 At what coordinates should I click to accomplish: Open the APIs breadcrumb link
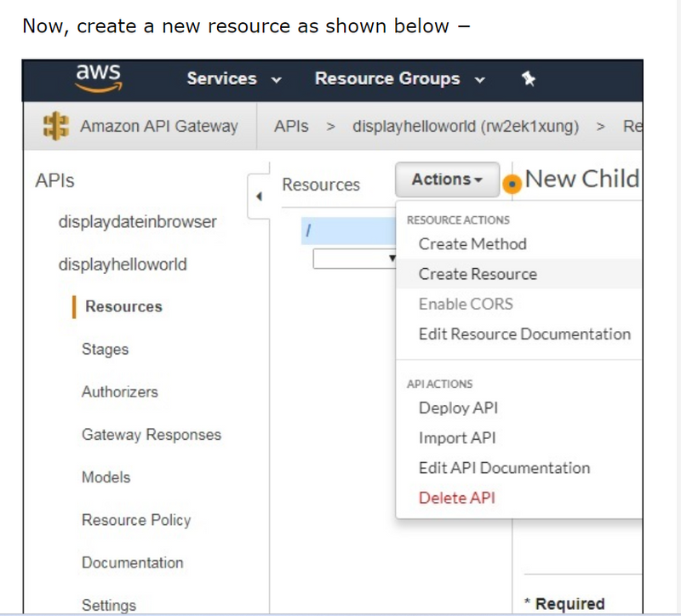point(291,126)
